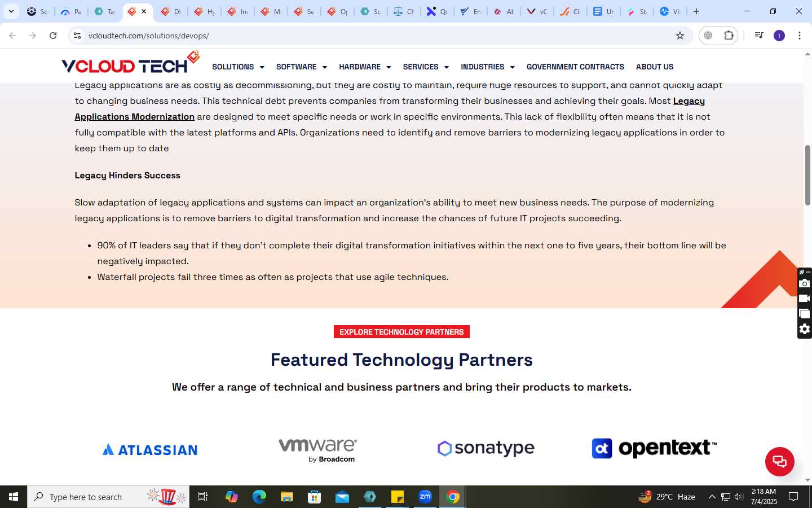This screenshot has height=508, width=812.
Task: Open Zoom from taskbar
Action: [425, 497]
